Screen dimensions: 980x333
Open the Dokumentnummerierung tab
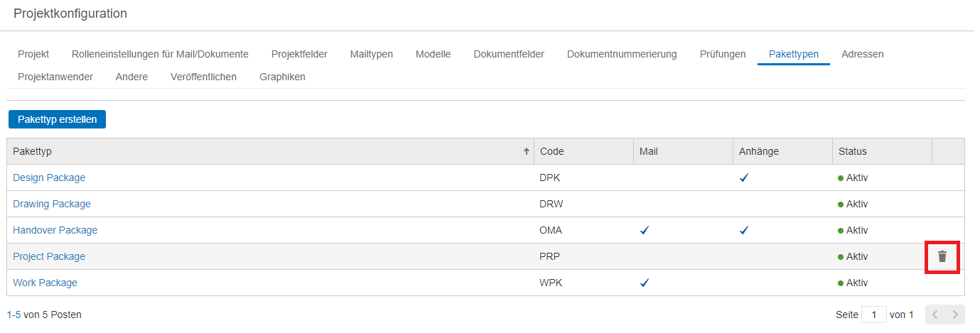pyautogui.click(x=622, y=54)
